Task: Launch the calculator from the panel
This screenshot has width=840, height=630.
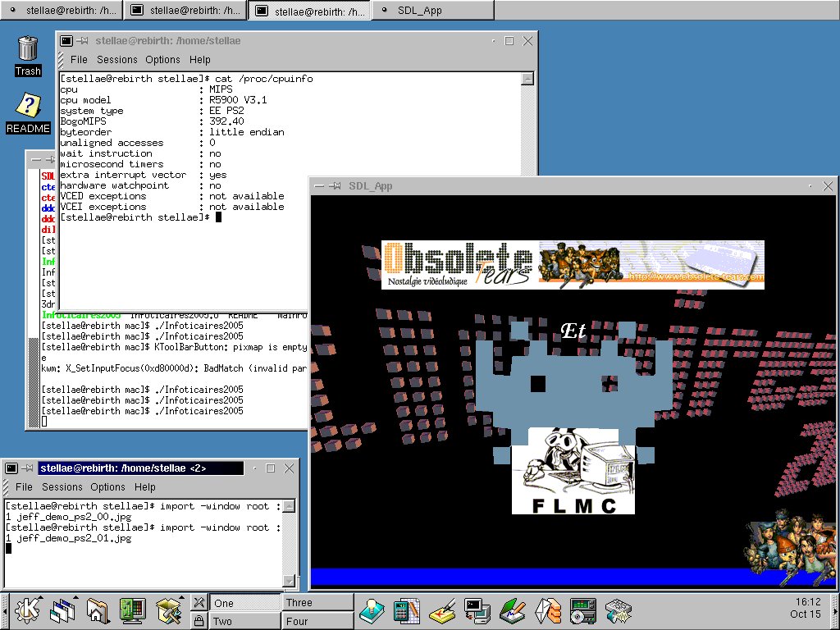Action: (407, 610)
